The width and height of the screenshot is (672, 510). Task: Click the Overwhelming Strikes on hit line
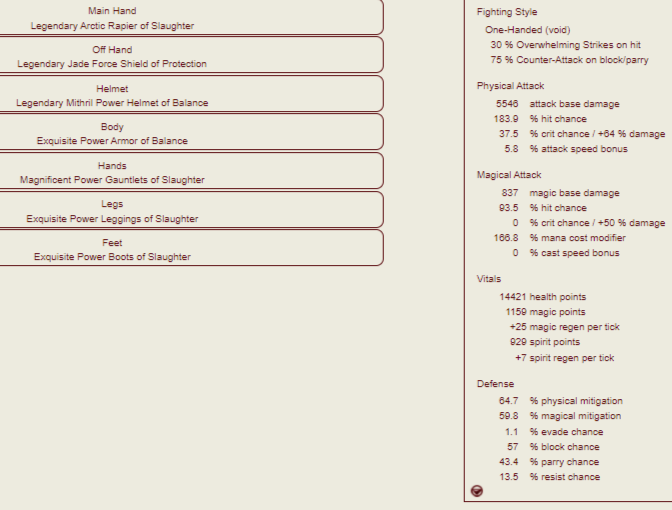(x=565, y=45)
